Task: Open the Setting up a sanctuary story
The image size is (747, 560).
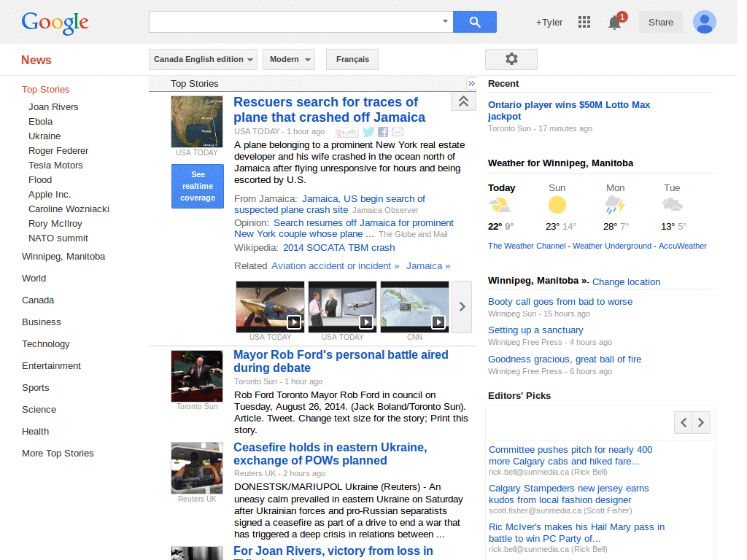Action: (x=535, y=330)
